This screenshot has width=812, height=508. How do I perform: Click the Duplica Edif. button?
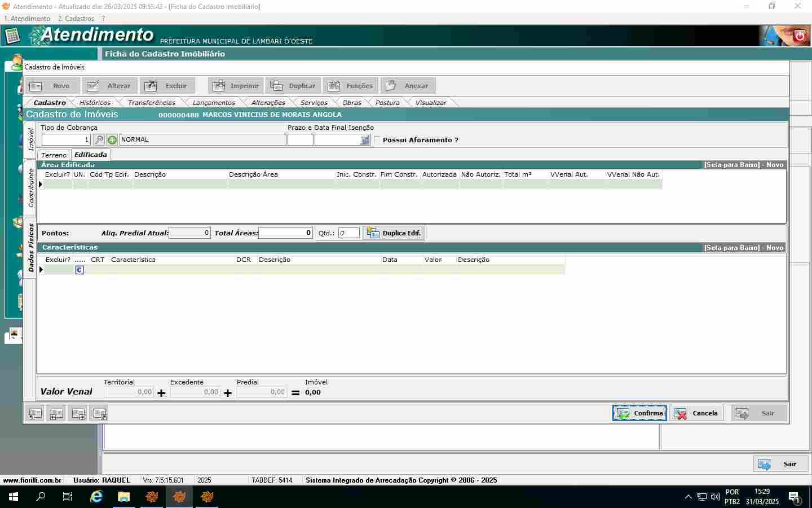(394, 233)
